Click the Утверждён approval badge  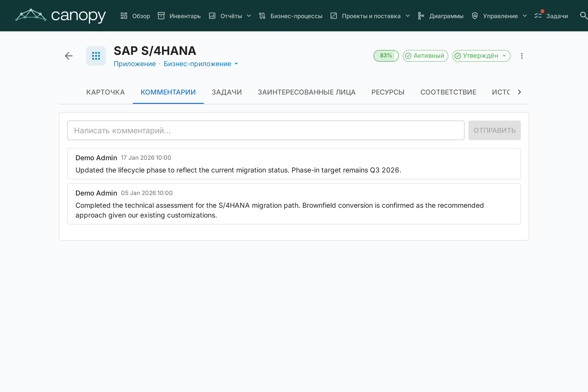[481, 56]
